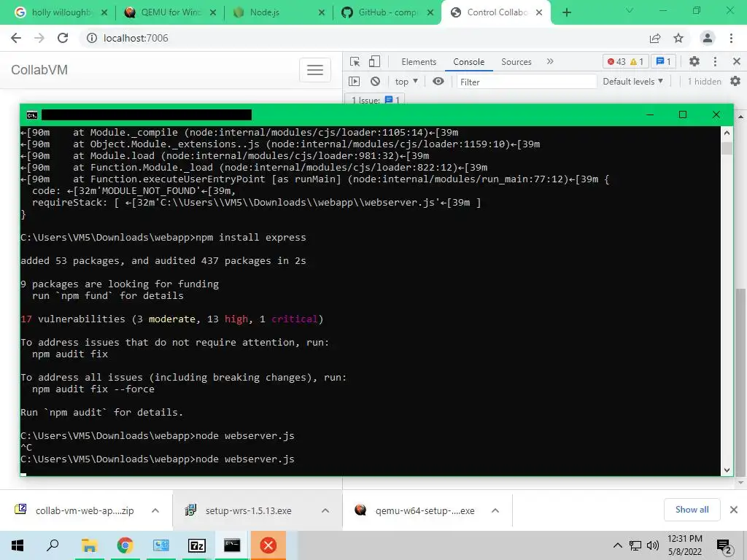Toggle the live expression eye icon
Image resolution: width=747 pixels, height=560 pixels.
point(438,82)
